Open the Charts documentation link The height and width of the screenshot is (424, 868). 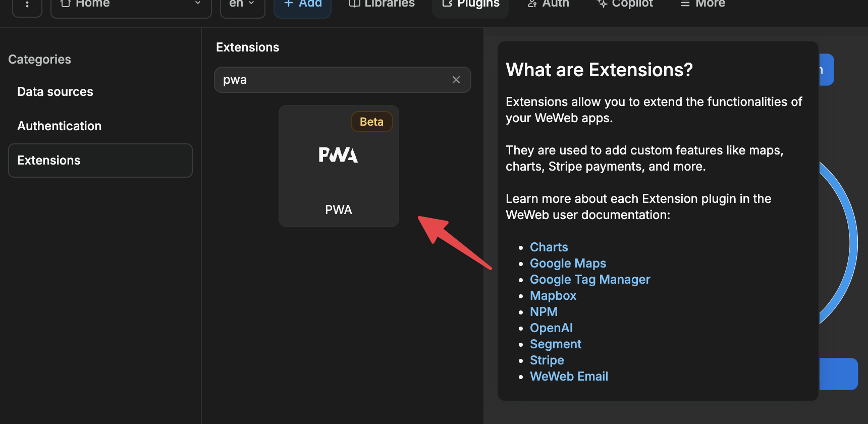point(549,247)
